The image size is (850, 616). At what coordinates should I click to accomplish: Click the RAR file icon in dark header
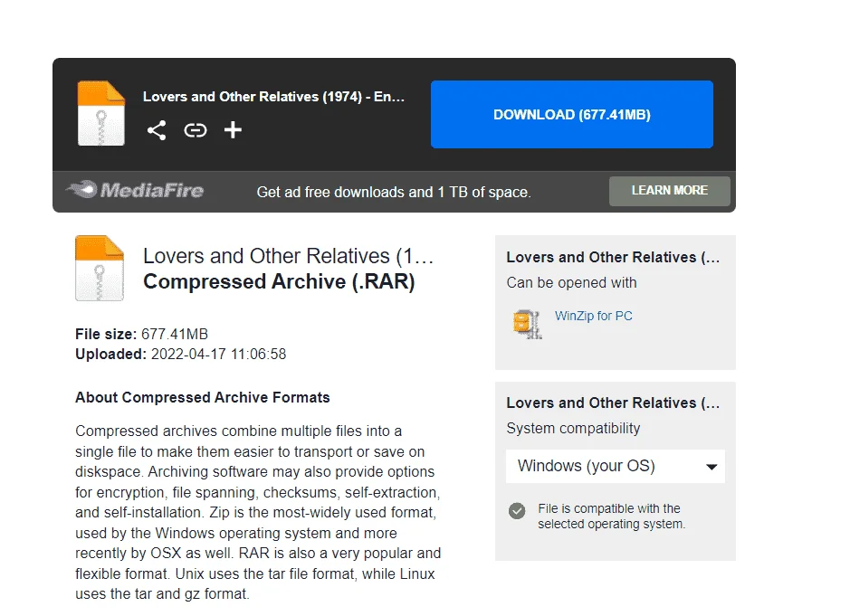100,113
